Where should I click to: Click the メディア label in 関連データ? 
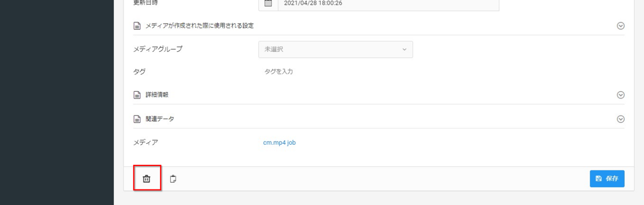(145, 143)
